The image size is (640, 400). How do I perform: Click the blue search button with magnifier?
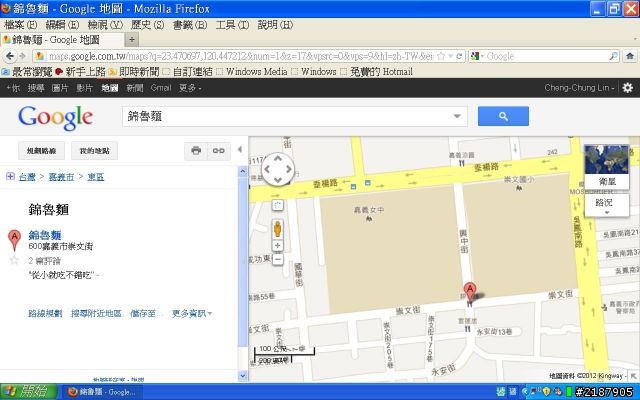(503, 116)
